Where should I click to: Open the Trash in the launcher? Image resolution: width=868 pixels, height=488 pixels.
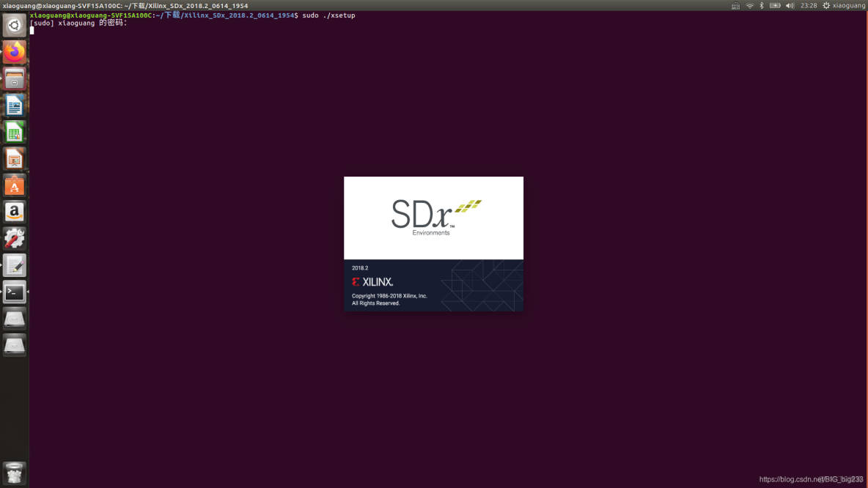(15, 473)
